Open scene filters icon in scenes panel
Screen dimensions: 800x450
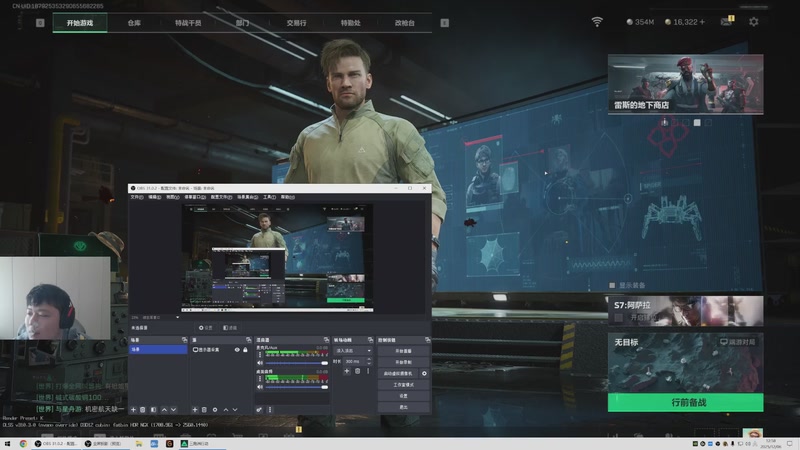[153, 410]
